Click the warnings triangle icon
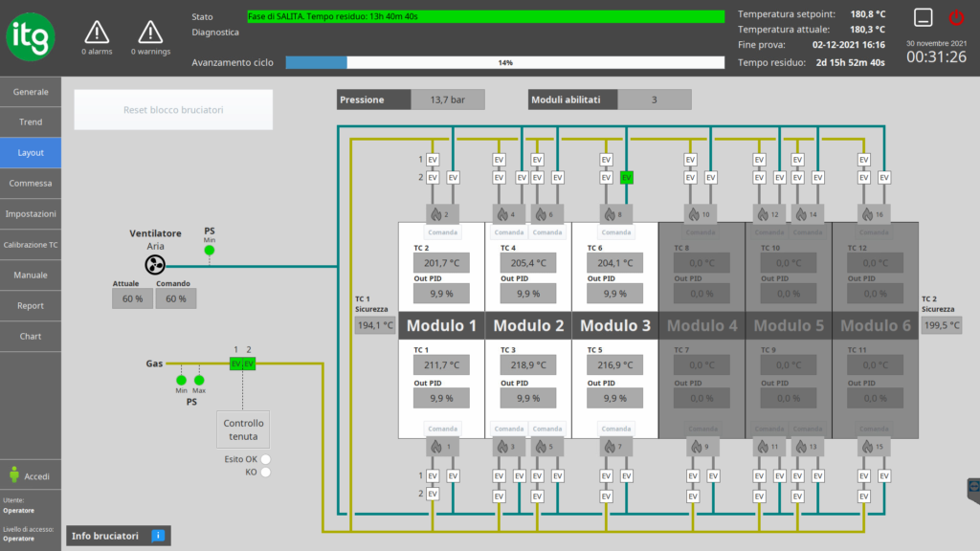Image resolution: width=980 pixels, height=551 pixels. click(x=150, y=32)
